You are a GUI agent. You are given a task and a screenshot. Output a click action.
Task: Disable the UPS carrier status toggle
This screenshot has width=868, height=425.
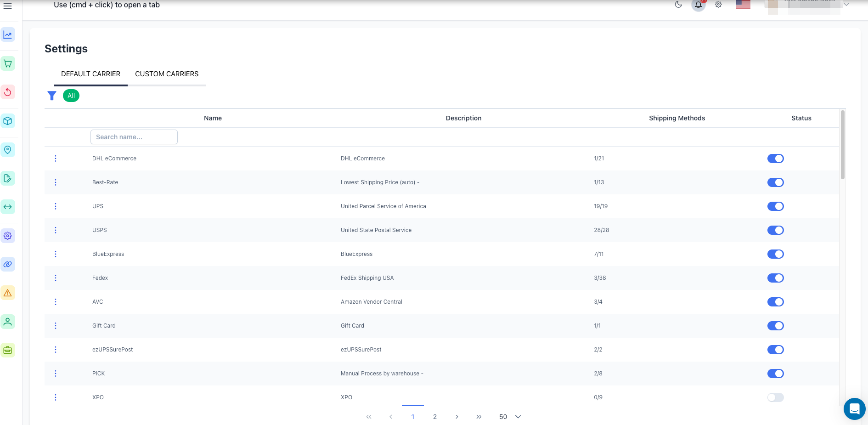click(x=775, y=206)
